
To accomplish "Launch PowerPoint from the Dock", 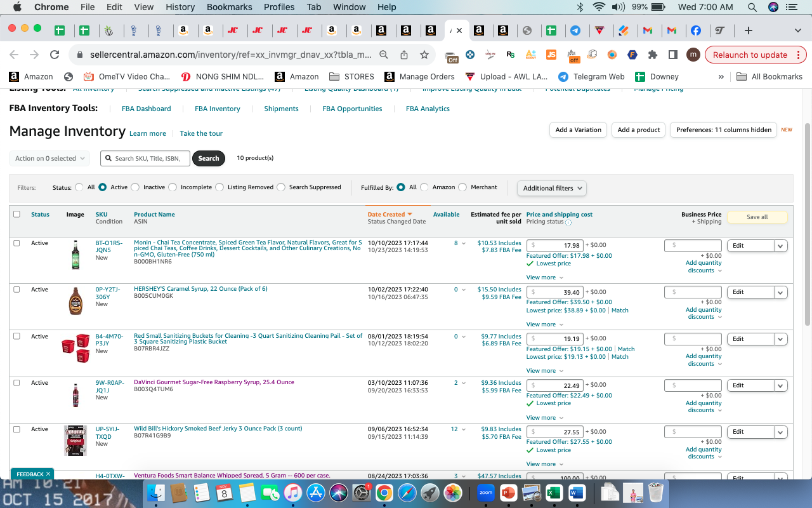I will [x=509, y=492].
